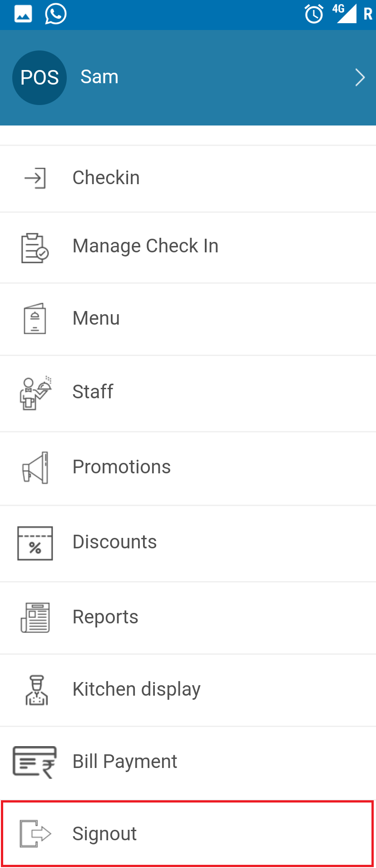Open the Checkin menu item
Viewport: 376px width, 868px height.
(188, 178)
